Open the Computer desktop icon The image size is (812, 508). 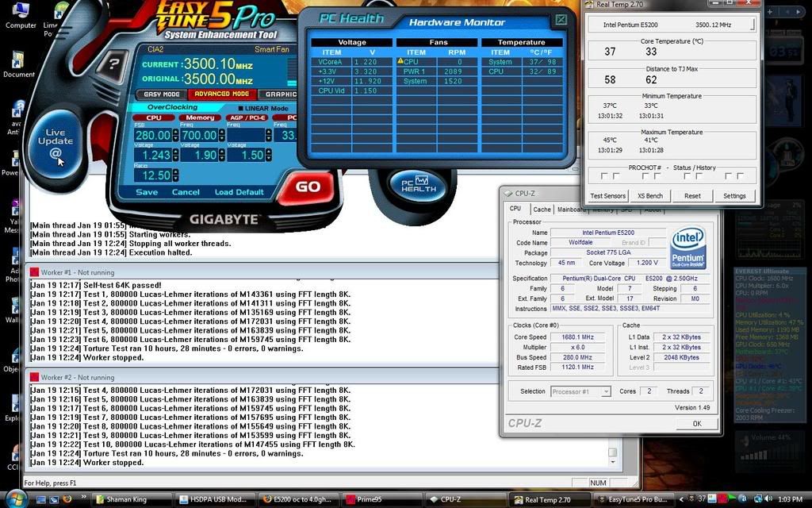coord(20,14)
